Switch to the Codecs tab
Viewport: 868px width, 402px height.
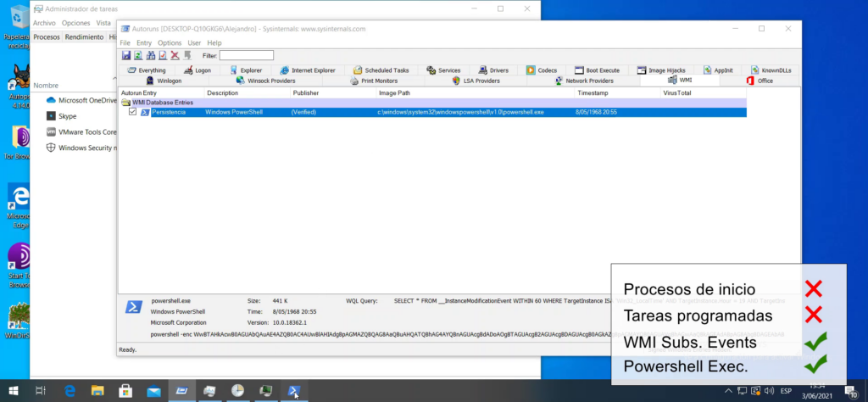pyautogui.click(x=542, y=70)
